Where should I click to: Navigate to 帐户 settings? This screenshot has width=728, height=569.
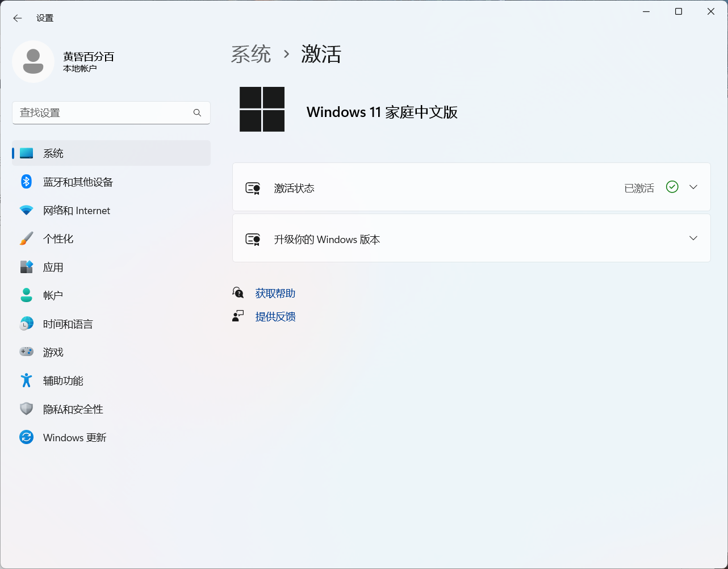pos(111,295)
